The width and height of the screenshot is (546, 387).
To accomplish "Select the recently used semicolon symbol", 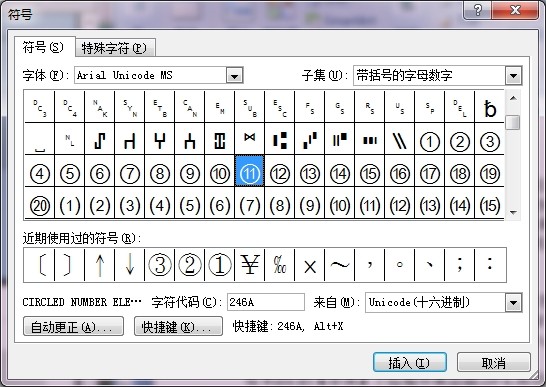I will 460,265.
